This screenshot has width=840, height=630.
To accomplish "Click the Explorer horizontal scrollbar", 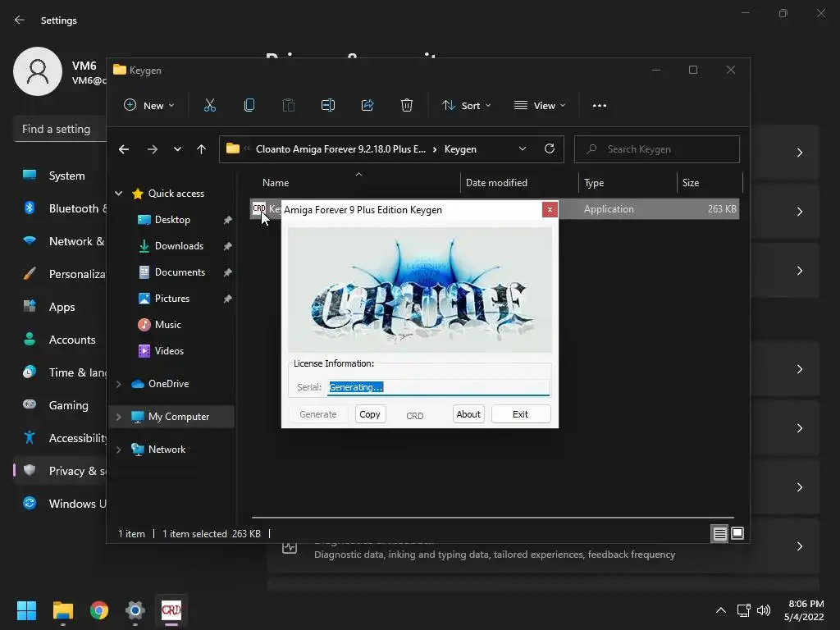I will coord(493,518).
